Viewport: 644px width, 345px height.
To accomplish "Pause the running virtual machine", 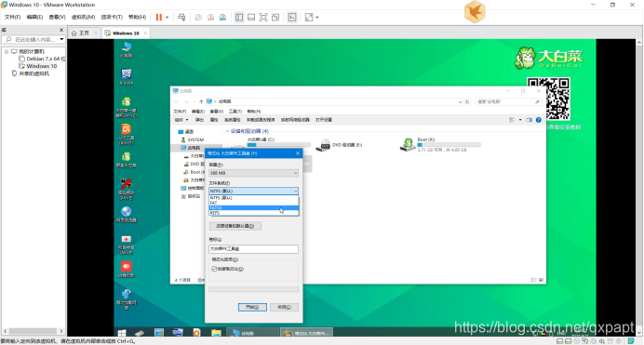I will click(159, 18).
